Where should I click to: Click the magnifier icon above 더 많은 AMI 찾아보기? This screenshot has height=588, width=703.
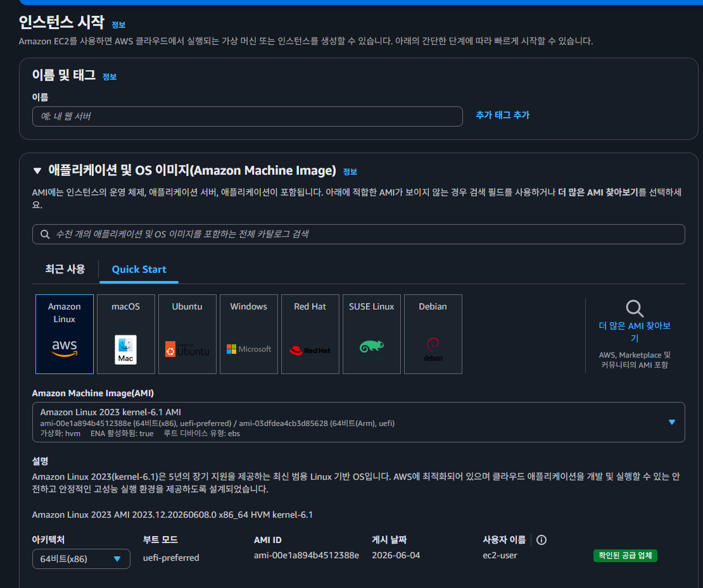(635, 308)
